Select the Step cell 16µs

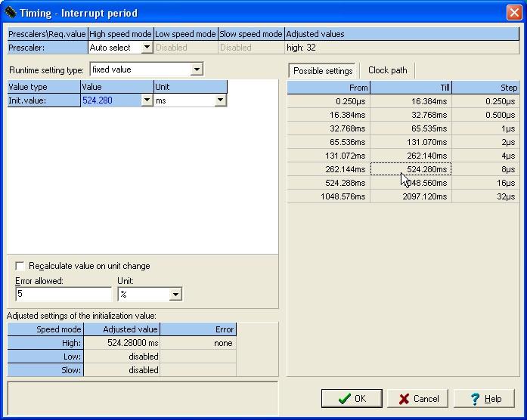485,183
